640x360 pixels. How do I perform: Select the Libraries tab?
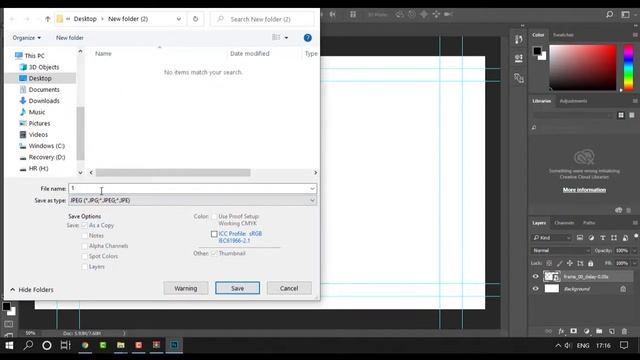click(x=542, y=101)
